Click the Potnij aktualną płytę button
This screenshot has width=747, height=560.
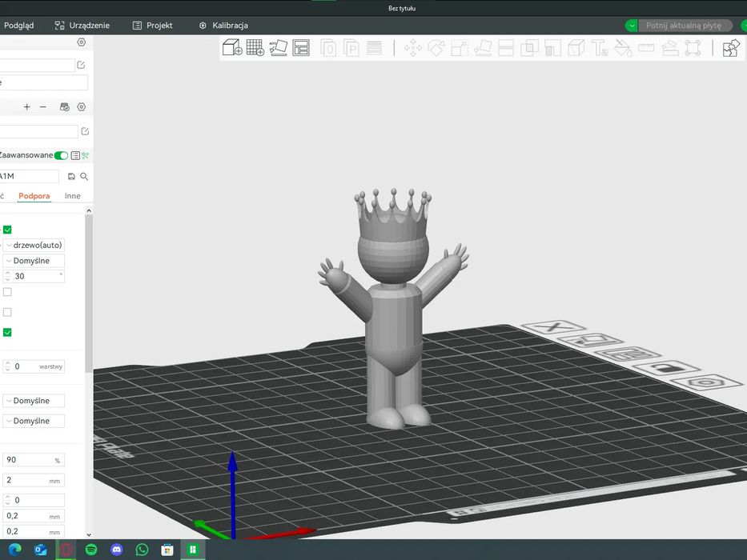tap(684, 26)
